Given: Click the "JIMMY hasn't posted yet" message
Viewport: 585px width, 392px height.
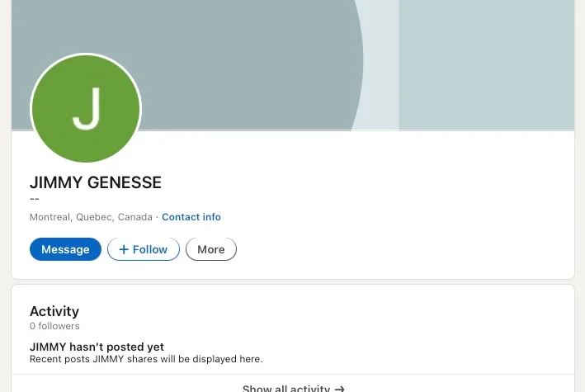Looking at the screenshot, I should tap(97, 347).
